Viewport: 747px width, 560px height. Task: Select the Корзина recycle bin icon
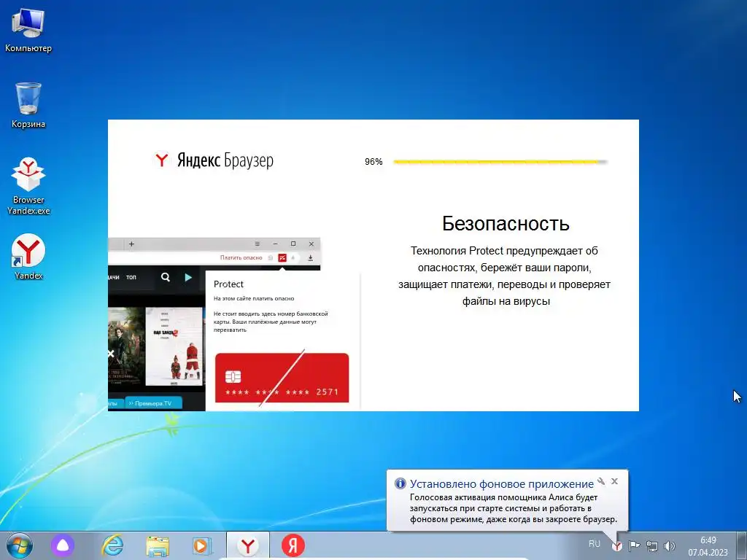(x=28, y=105)
